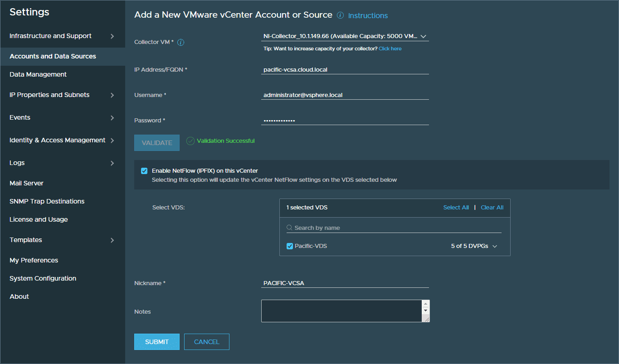Click the CANCEL button
619x364 pixels.
click(x=206, y=342)
